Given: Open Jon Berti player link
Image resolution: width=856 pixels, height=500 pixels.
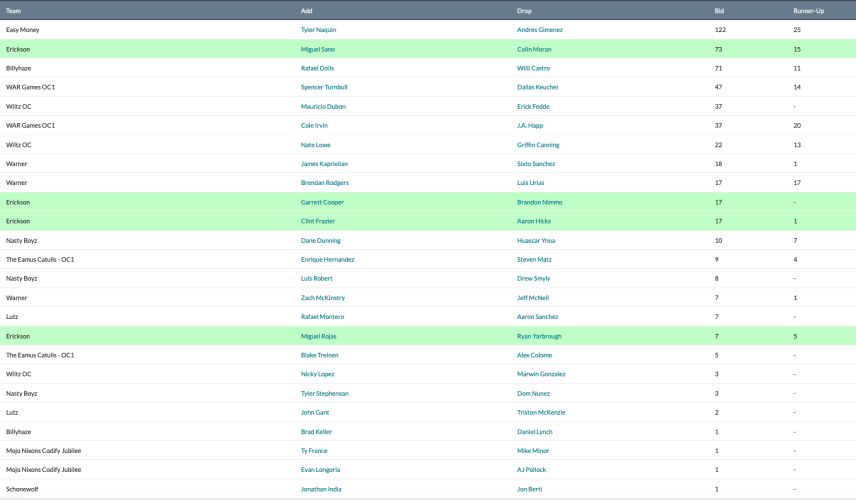Looking at the screenshot, I should [530, 489].
